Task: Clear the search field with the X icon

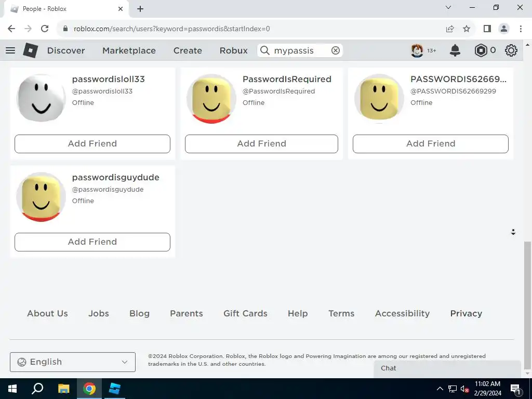Action: [335, 50]
